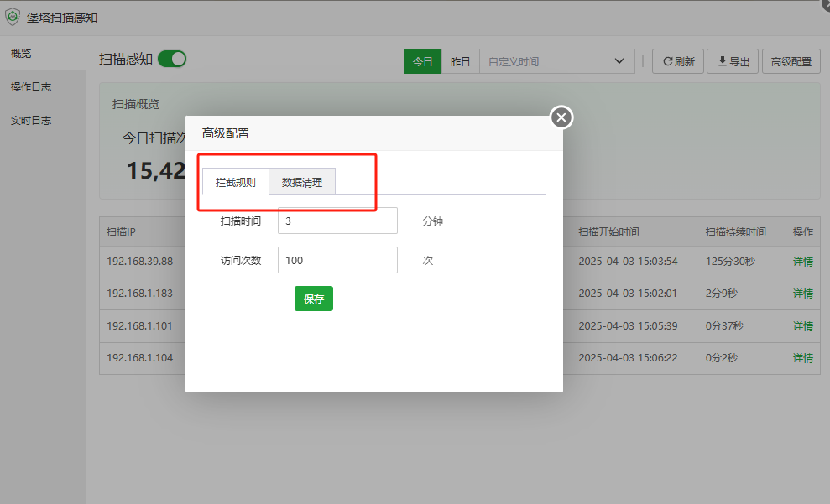Toggle the 扫描感知 switch
Screen dimensions: 830x504
pyautogui.click(x=172, y=59)
